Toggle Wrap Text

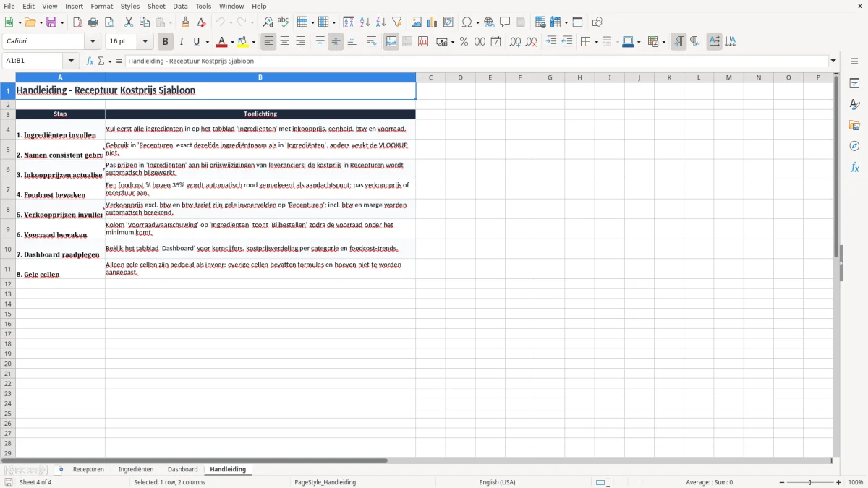pyautogui.click(x=372, y=42)
